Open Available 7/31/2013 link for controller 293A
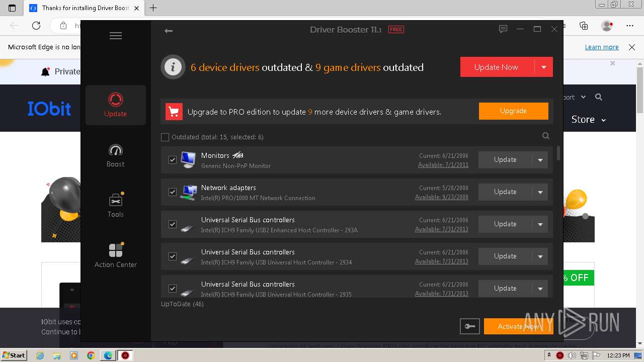 [442, 229]
